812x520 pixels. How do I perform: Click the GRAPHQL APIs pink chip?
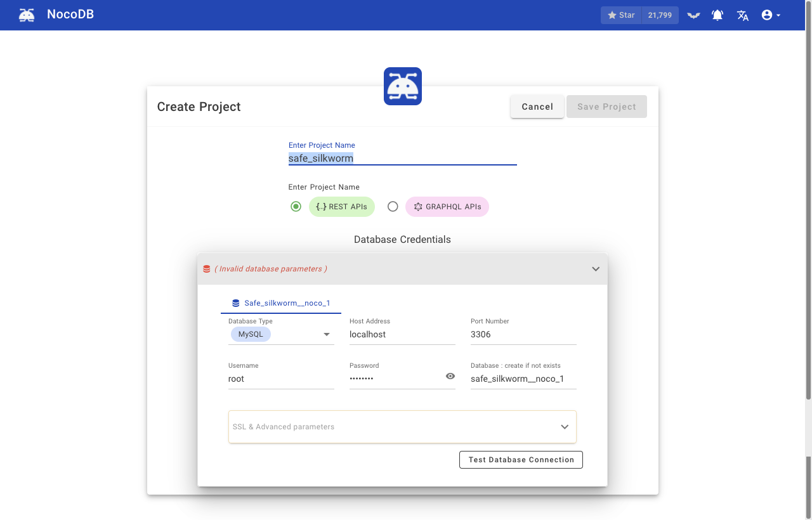[447, 207]
